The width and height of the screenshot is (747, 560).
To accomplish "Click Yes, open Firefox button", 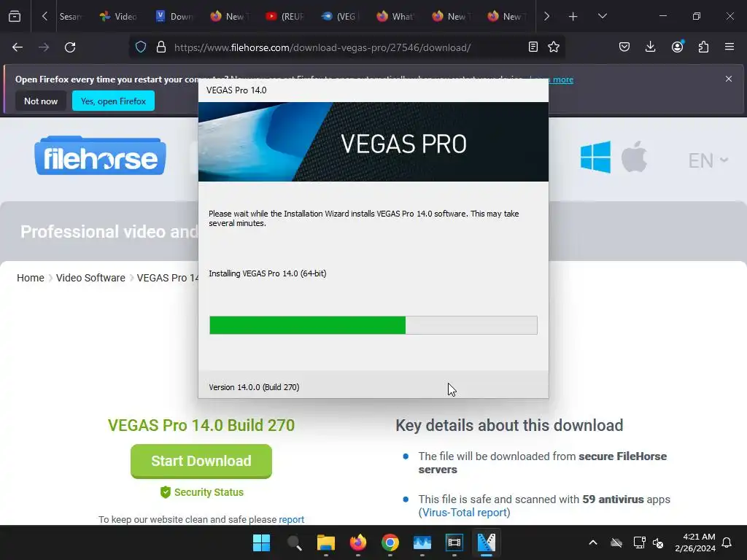I will (113, 101).
